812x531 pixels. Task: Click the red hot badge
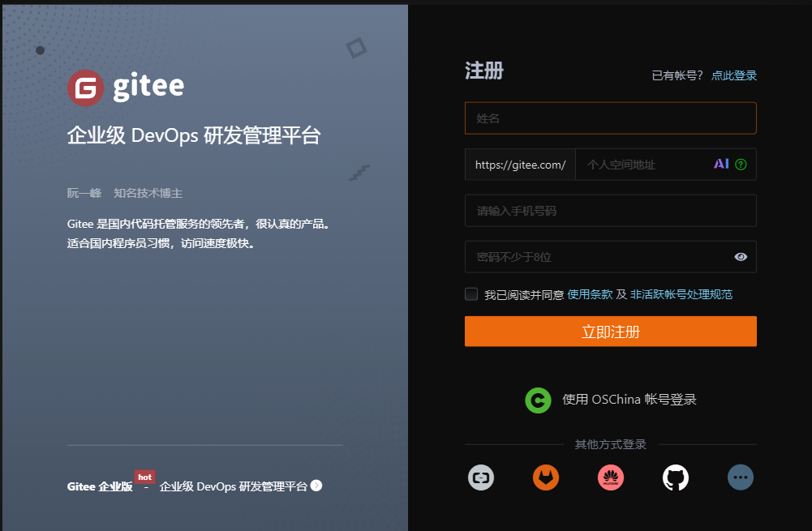[x=145, y=477]
